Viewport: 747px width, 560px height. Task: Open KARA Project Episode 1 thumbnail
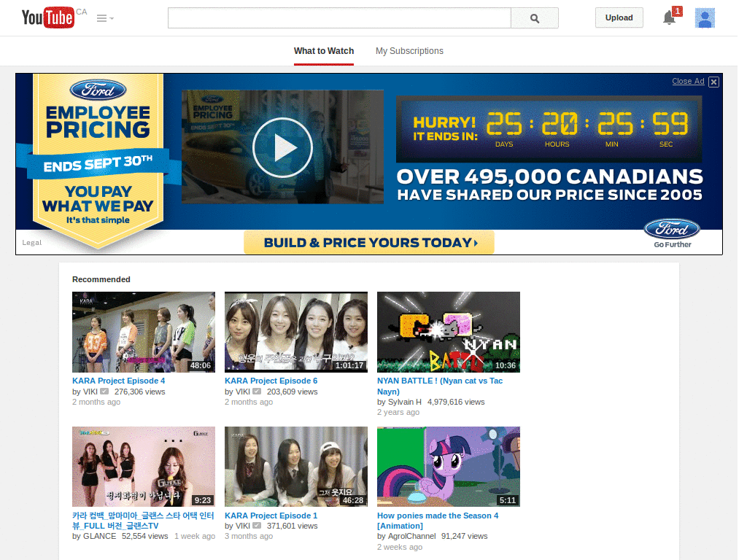point(296,467)
